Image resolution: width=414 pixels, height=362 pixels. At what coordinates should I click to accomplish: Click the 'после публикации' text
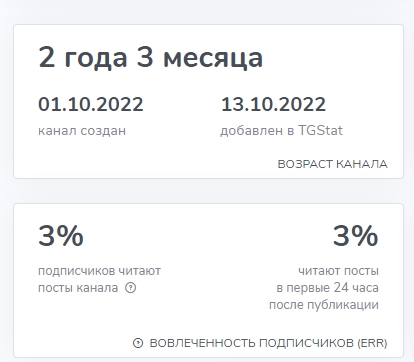pos(324,305)
